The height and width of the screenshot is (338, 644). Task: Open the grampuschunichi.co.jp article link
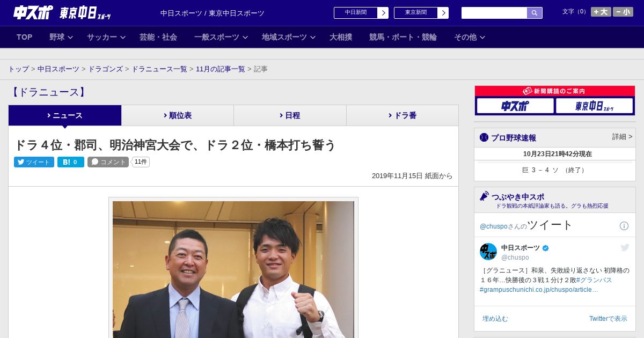(x=539, y=290)
